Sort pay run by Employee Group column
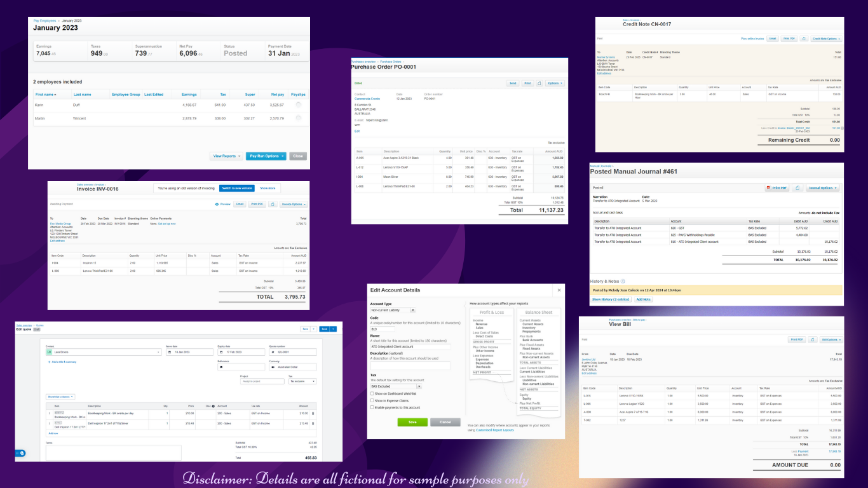This screenshot has height=488, width=868. pos(126,94)
